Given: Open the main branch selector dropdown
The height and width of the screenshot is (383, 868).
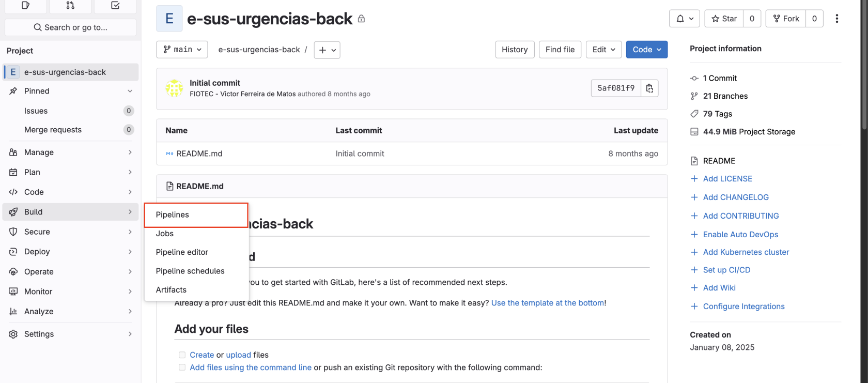Looking at the screenshot, I should coord(182,50).
